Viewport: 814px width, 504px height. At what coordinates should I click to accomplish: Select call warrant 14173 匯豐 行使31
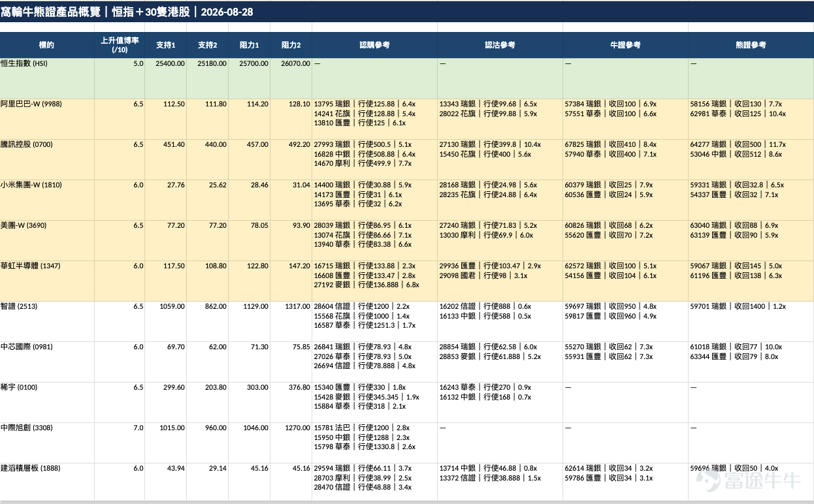point(358,195)
